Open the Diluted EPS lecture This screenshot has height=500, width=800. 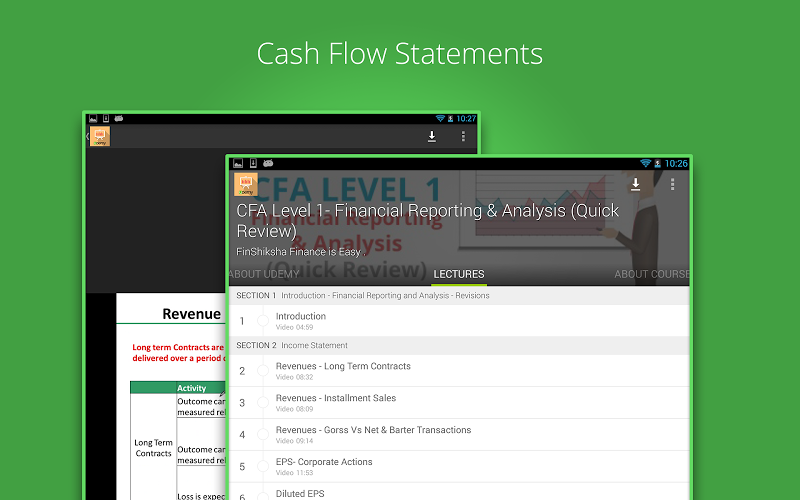point(459,491)
